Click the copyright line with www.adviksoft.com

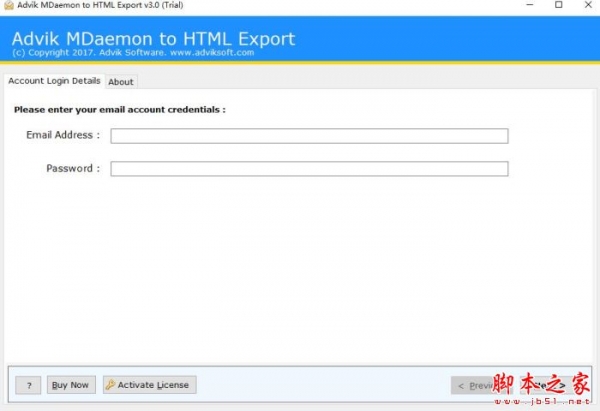[x=133, y=53]
